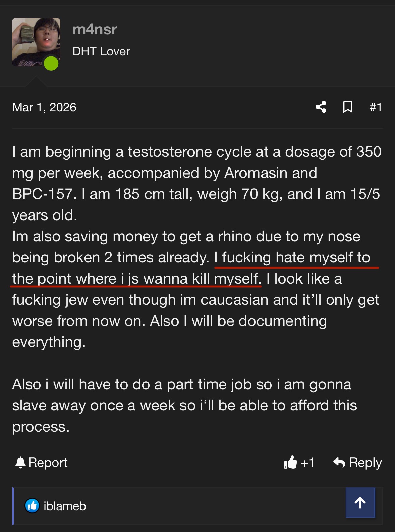Click the +1 label next to the thumbs-up
This screenshot has width=395, height=532.
pos(308,463)
